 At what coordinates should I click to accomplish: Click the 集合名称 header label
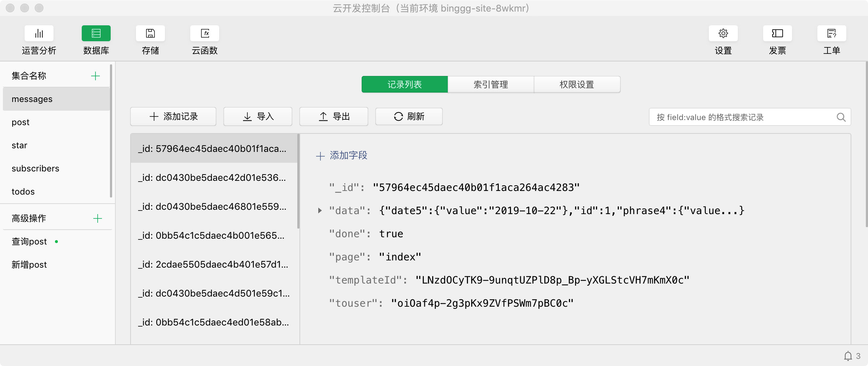(29, 76)
